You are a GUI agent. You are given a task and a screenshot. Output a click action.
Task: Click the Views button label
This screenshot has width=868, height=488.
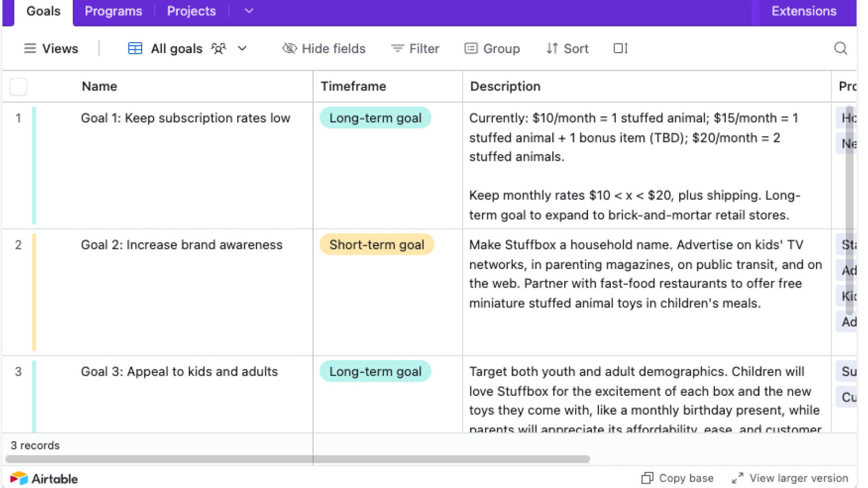[x=60, y=49]
